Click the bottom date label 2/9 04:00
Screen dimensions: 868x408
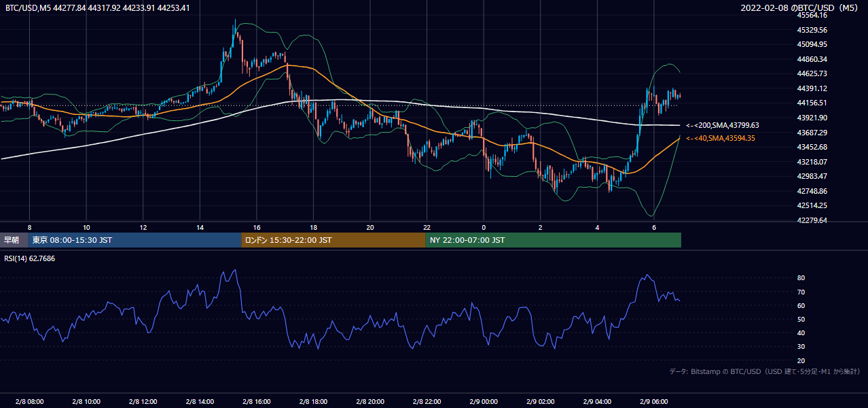(x=597, y=401)
